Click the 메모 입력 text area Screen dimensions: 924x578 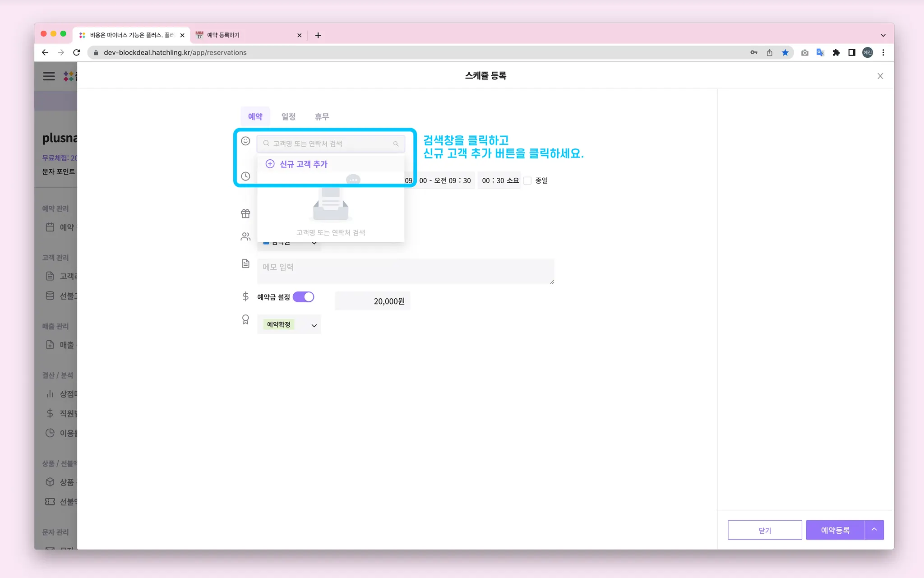pos(405,271)
